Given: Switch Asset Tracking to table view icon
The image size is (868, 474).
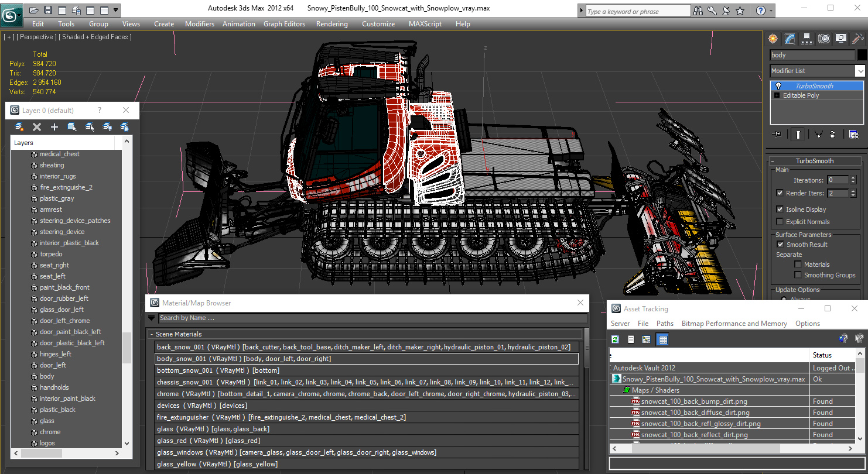Looking at the screenshot, I should 662,339.
